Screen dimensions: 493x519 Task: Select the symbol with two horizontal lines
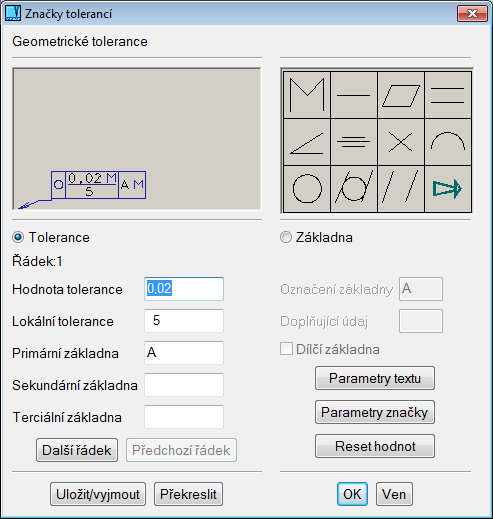coord(448,95)
